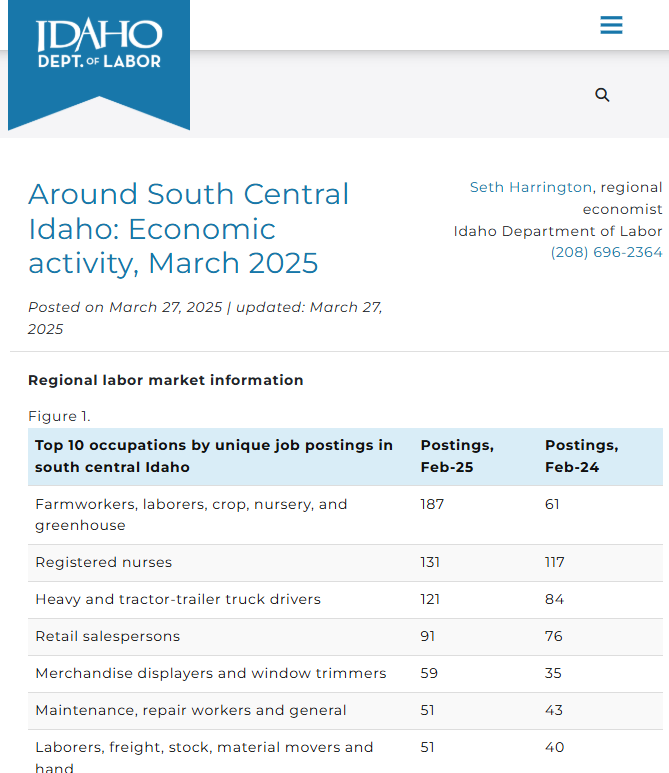Open the hamburger navigation menu
Image resolution: width=669 pixels, height=773 pixels.
pos(611,25)
